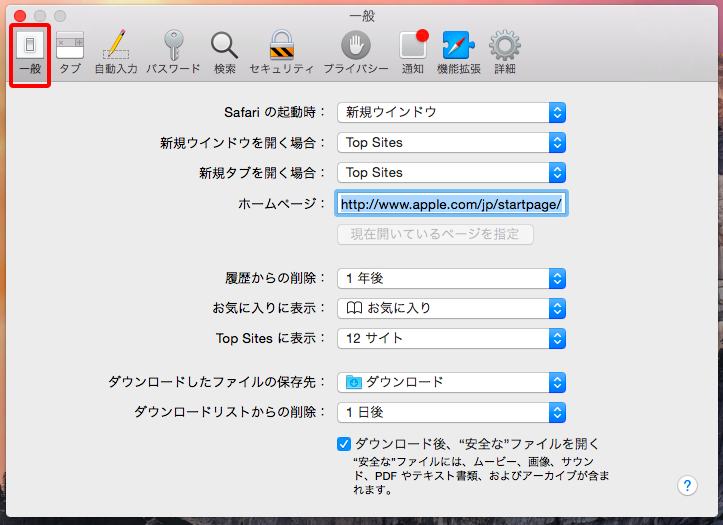
Task: Expand the ダウンロードリストからの削除 dropdown
Action: [451, 413]
